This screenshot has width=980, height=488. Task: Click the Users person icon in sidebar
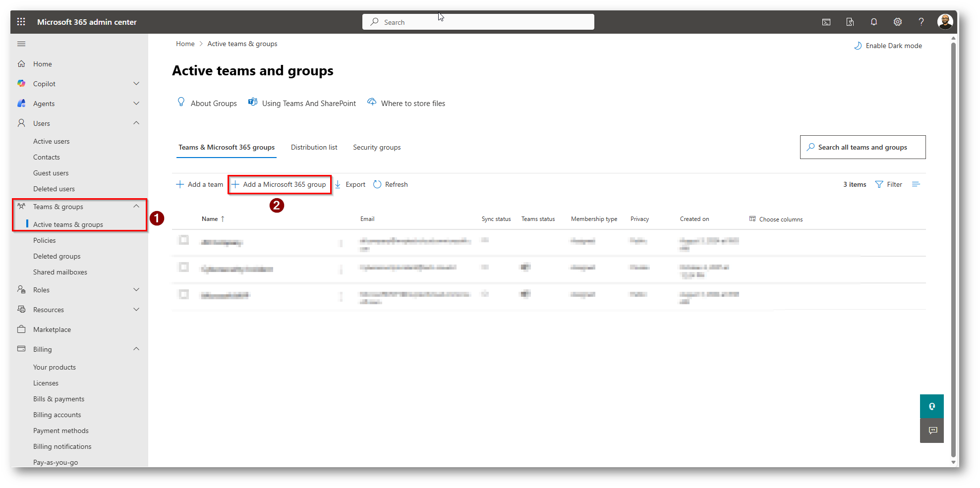pos(21,123)
